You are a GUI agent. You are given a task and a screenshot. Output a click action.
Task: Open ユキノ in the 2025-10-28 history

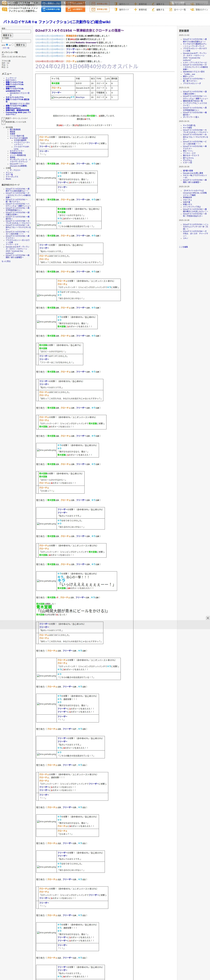(186, 238)
